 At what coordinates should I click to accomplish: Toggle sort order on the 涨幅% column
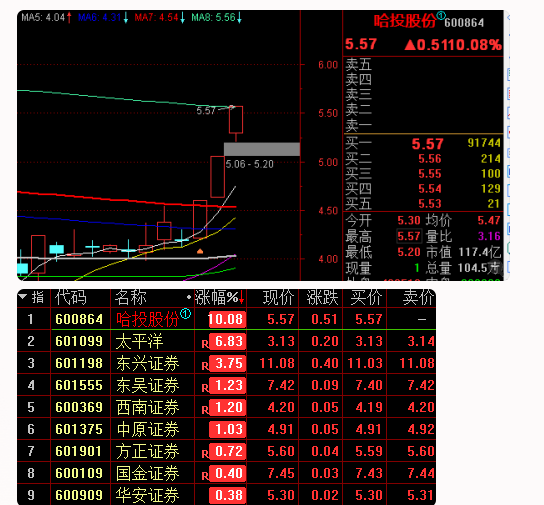[220, 298]
